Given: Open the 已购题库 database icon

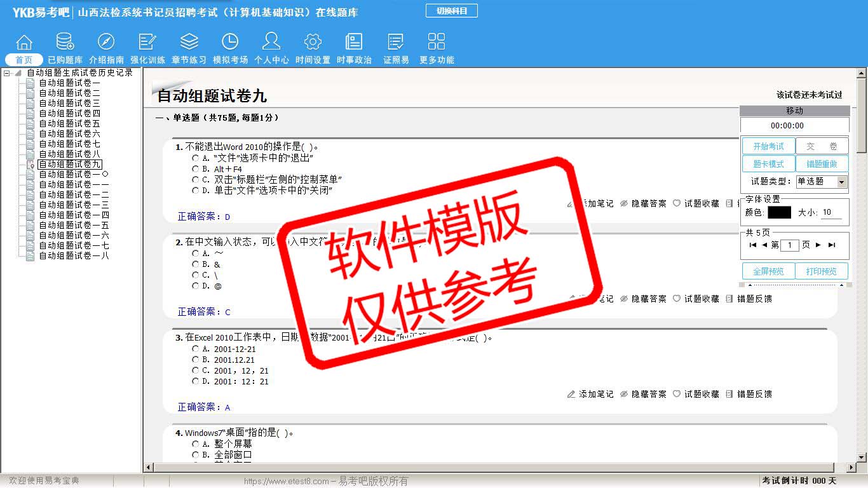Looking at the screenshot, I should click(x=65, y=42).
